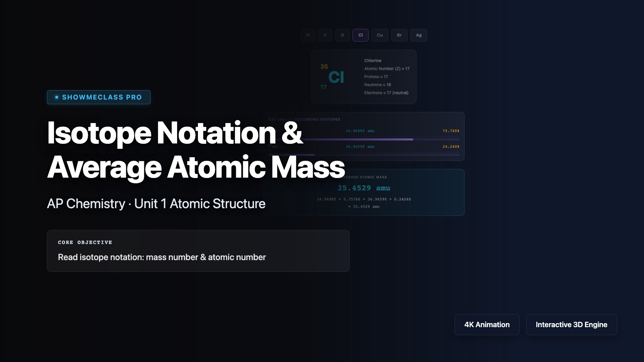Click the 34.96885 amu isotope mass
Image resolution: width=644 pixels, height=362 pixels.
(x=360, y=131)
